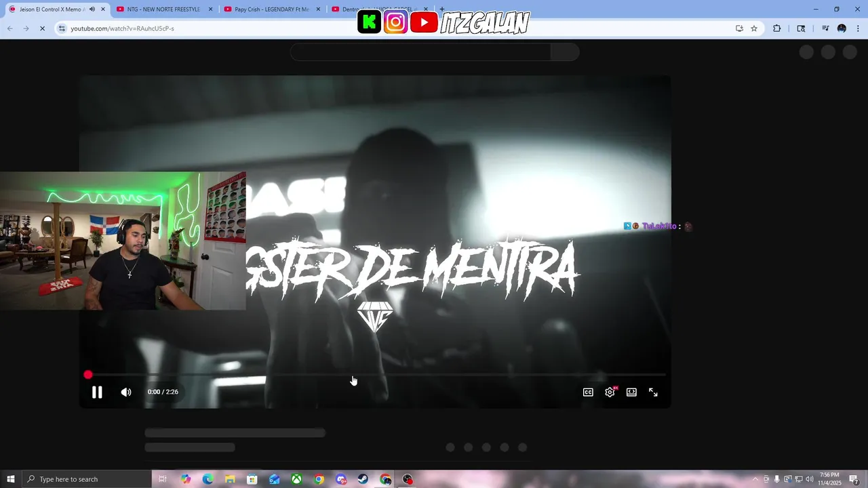Screen dimensions: 868x488
Task: Open the Xbox app from the taskbar
Action: click(296, 479)
